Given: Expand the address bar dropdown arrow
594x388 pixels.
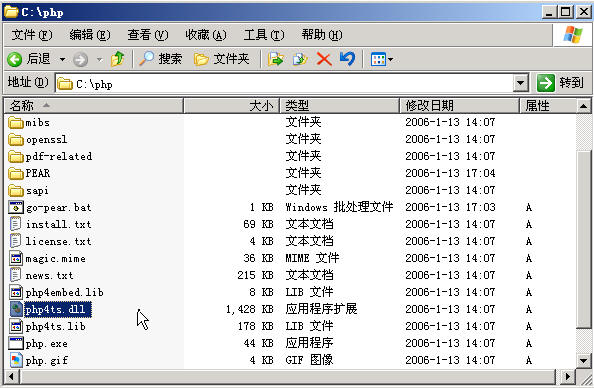Looking at the screenshot, I should [521, 83].
